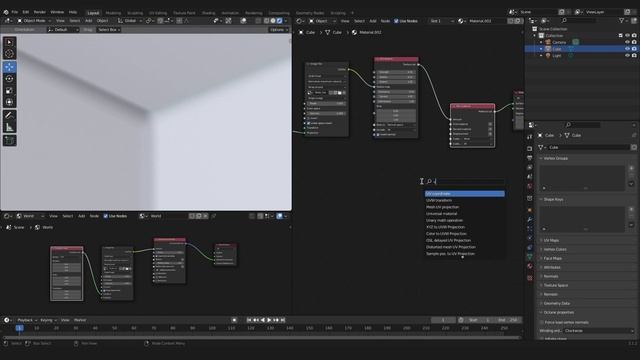Click the End frame field
The width and height of the screenshot is (640, 360).
click(509, 320)
